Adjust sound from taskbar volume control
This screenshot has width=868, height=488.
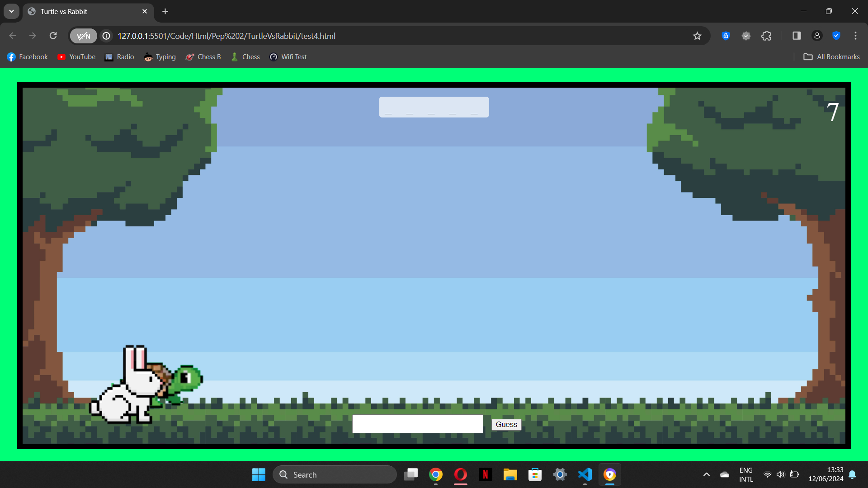781,474
